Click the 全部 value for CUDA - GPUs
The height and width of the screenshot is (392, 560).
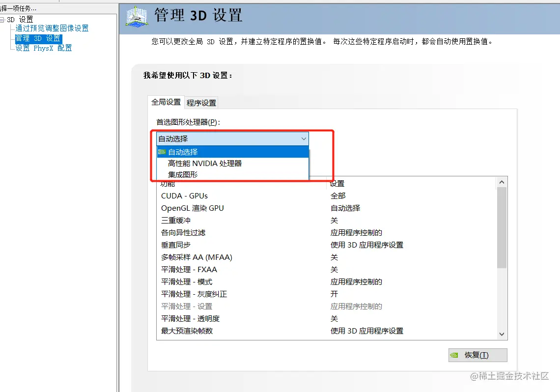[338, 196]
